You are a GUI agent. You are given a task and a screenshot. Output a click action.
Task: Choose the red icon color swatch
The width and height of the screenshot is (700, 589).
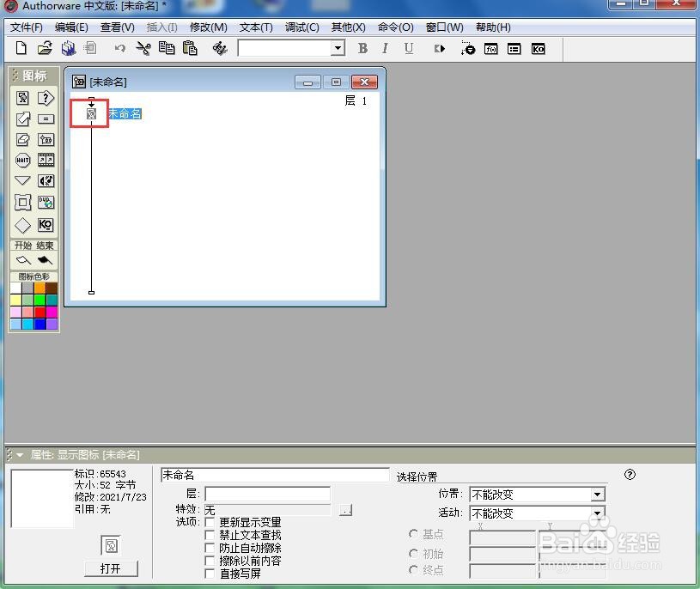point(40,312)
